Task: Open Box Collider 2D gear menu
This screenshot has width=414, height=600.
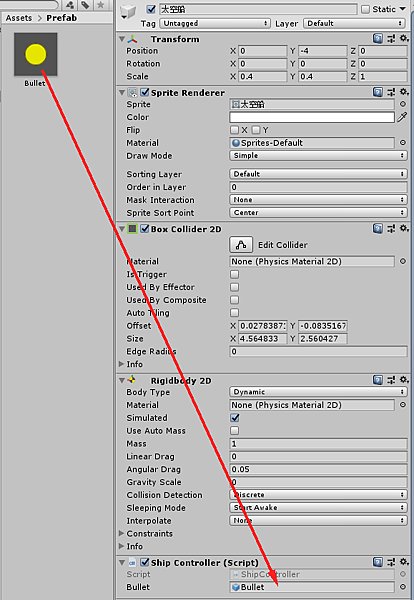Action: (x=404, y=228)
